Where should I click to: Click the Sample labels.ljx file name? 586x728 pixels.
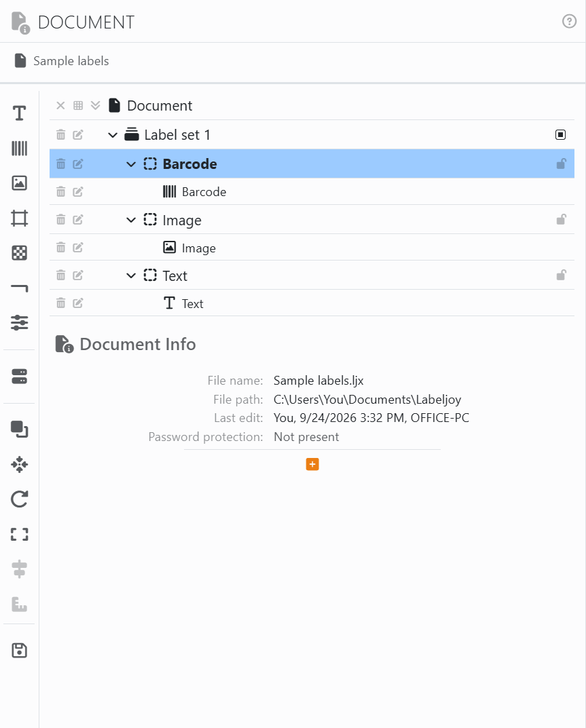(318, 380)
